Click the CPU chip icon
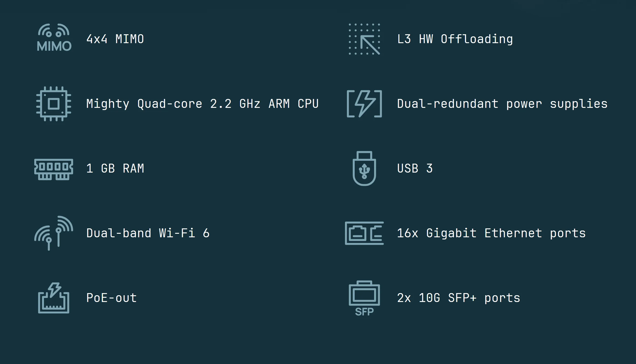 tap(54, 104)
